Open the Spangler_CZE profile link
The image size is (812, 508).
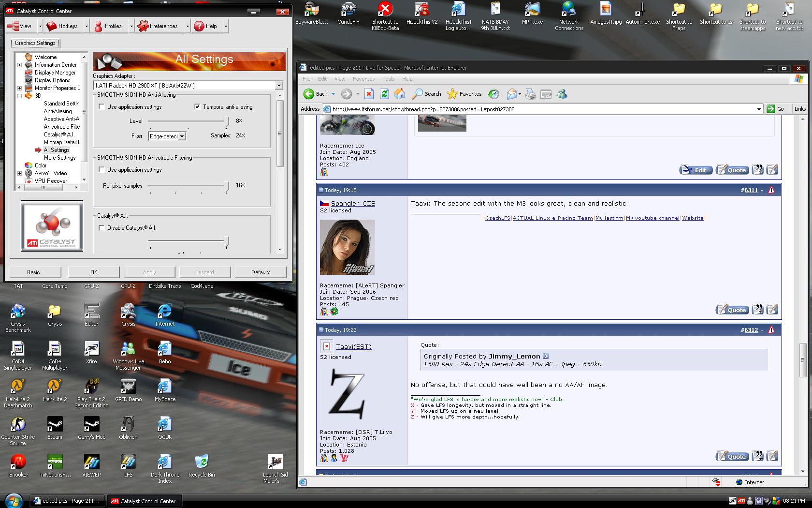tap(353, 203)
